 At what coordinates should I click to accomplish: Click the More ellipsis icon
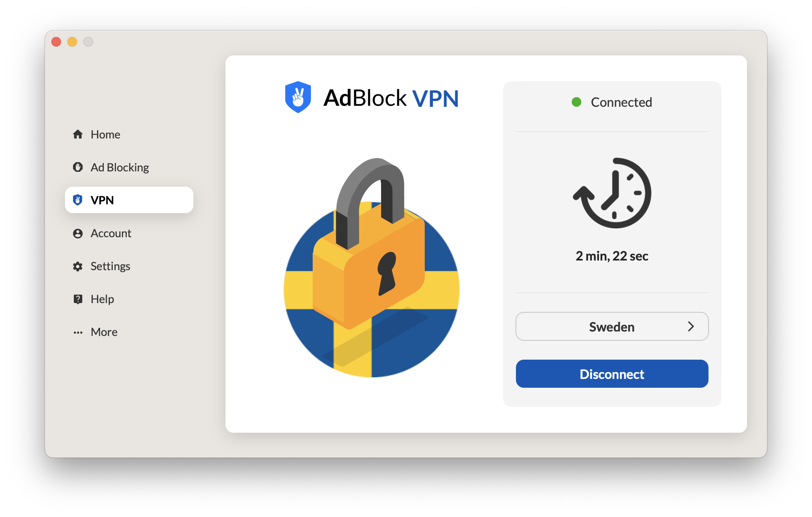[78, 332]
